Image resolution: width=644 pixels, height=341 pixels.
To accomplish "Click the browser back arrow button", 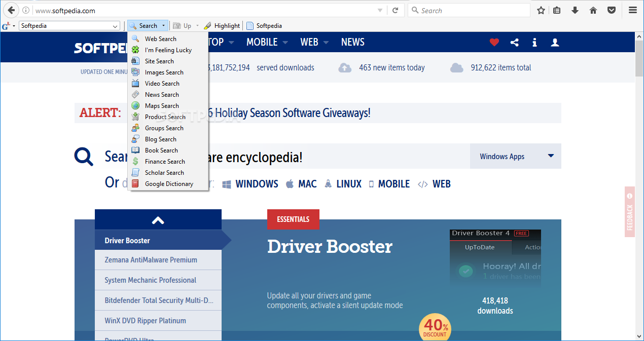I will (10, 10).
